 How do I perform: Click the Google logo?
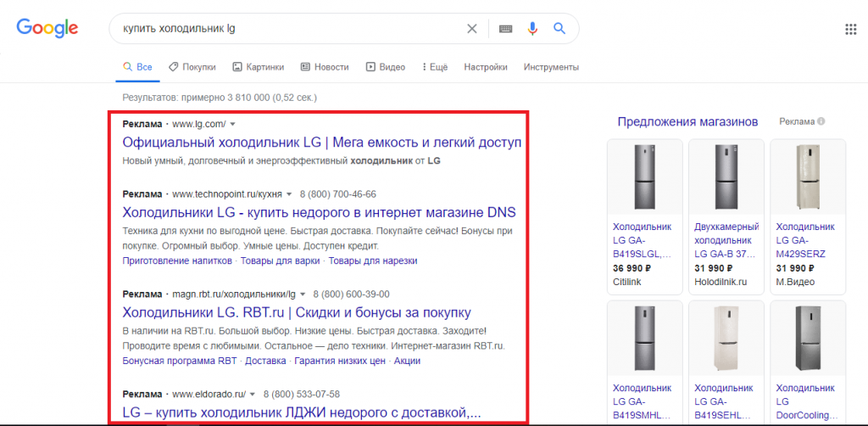47,28
